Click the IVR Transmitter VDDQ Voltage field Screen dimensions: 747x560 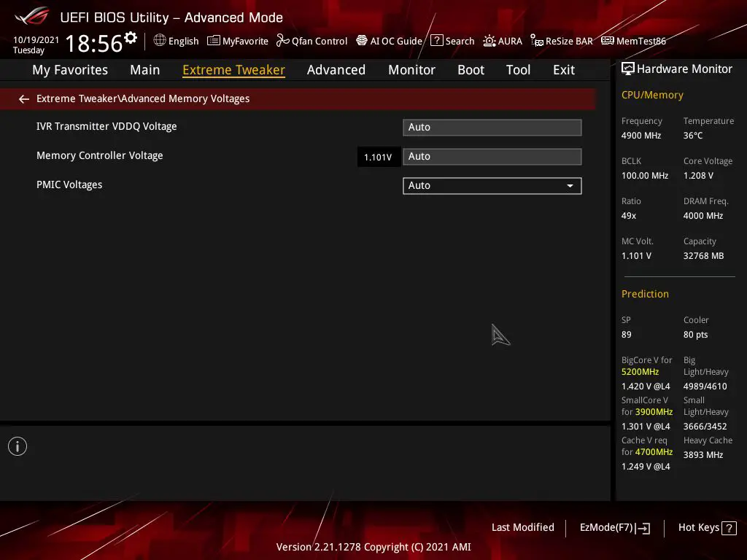[x=492, y=127]
